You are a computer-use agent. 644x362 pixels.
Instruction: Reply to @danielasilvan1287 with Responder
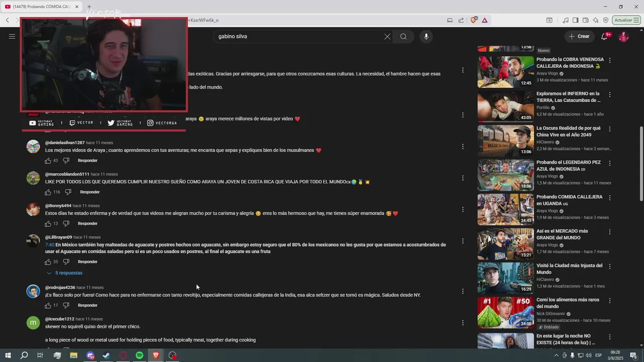pos(88,160)
